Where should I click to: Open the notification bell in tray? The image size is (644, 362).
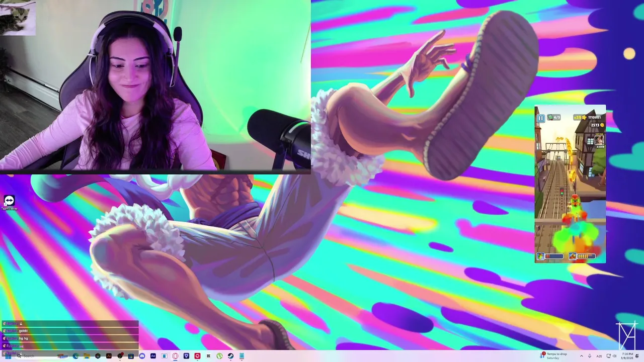click(637, 356)
